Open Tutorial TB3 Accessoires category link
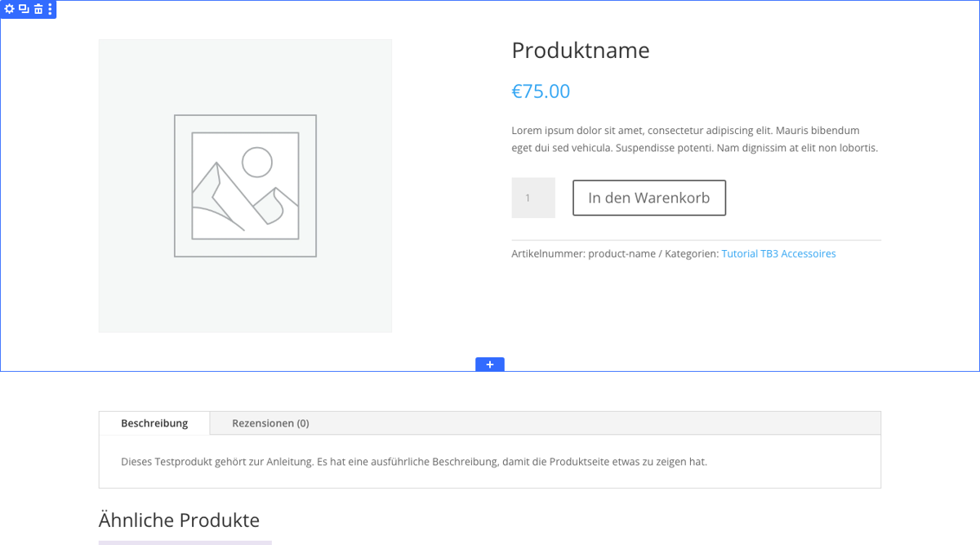 coord(779,254)
